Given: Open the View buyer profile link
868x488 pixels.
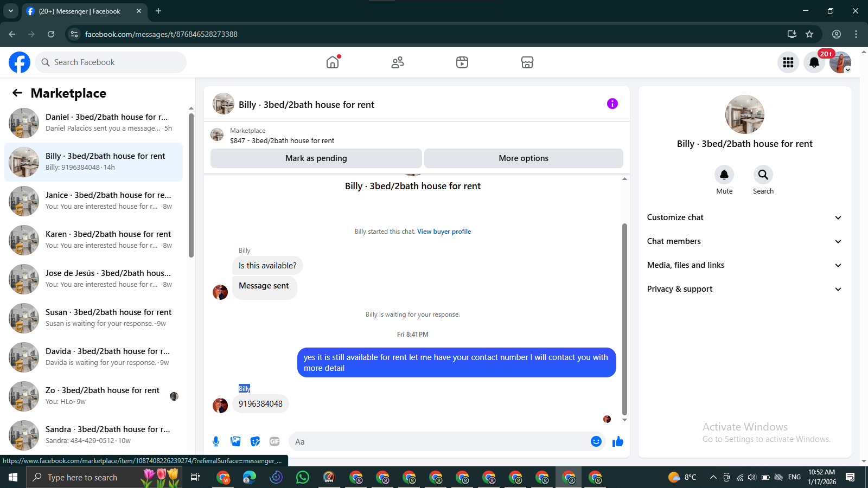Looking at the screenshot, I should 444,232.
